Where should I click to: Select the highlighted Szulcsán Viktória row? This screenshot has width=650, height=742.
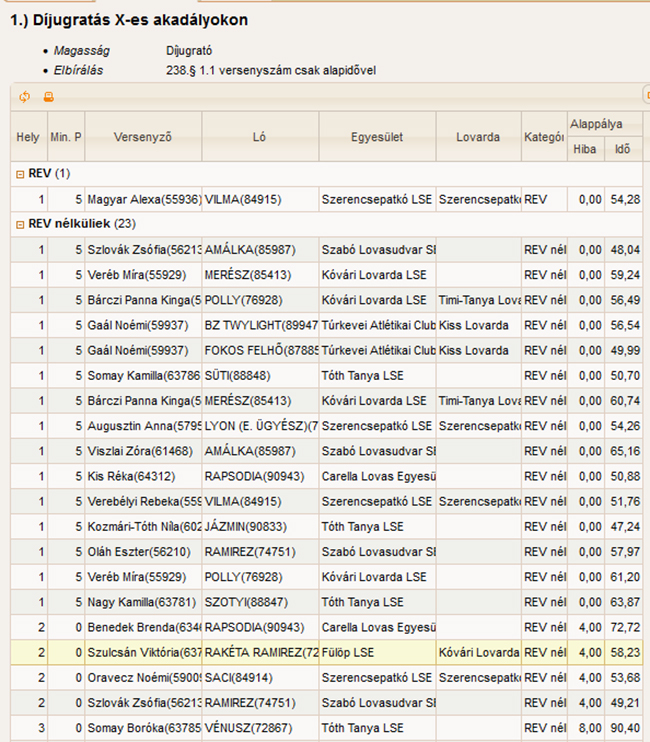pos(144,652)
